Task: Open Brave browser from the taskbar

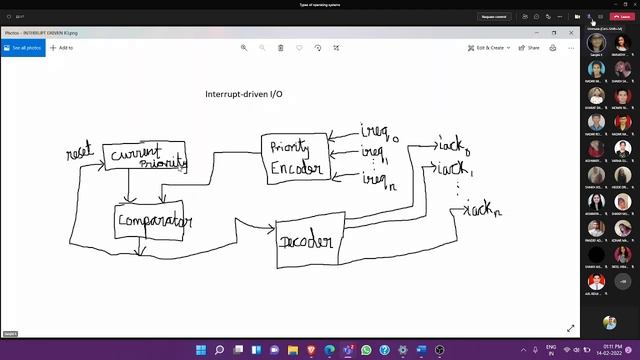Action: pos(311,350)
